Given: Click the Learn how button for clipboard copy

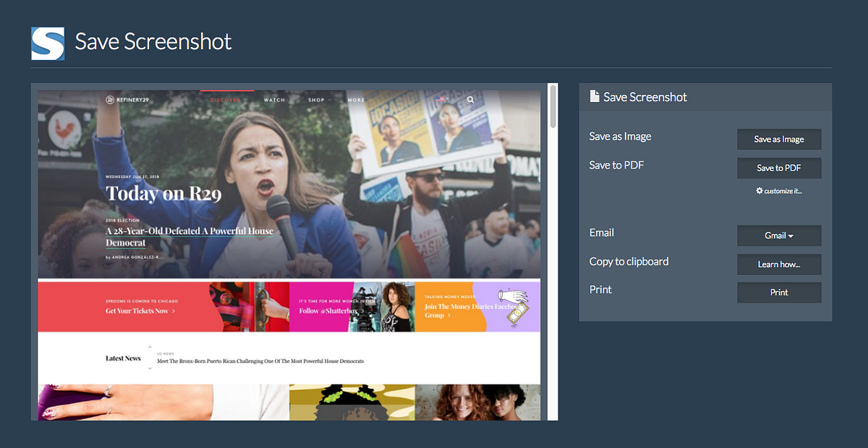Looking at the screenshot, I should [779, 264].
